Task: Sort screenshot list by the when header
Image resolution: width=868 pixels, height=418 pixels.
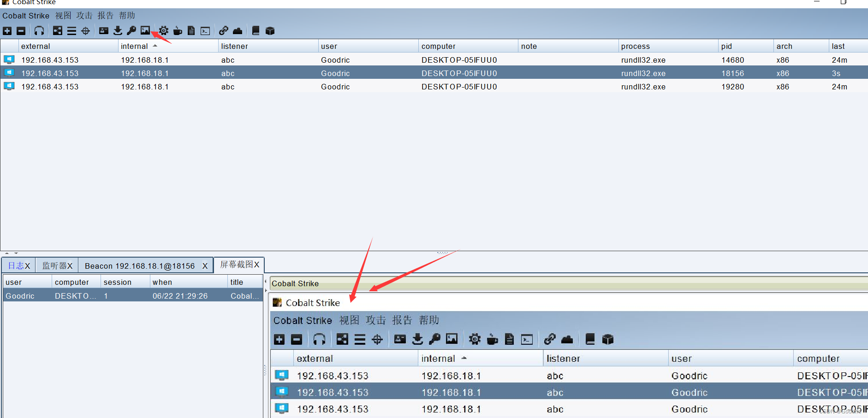Action: tap(189, 282)
